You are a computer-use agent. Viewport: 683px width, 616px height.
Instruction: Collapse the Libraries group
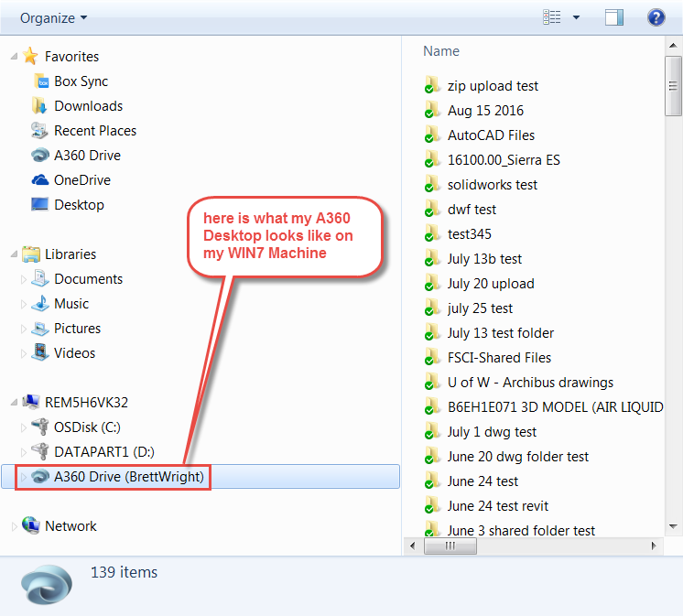(x=14, y=254)
